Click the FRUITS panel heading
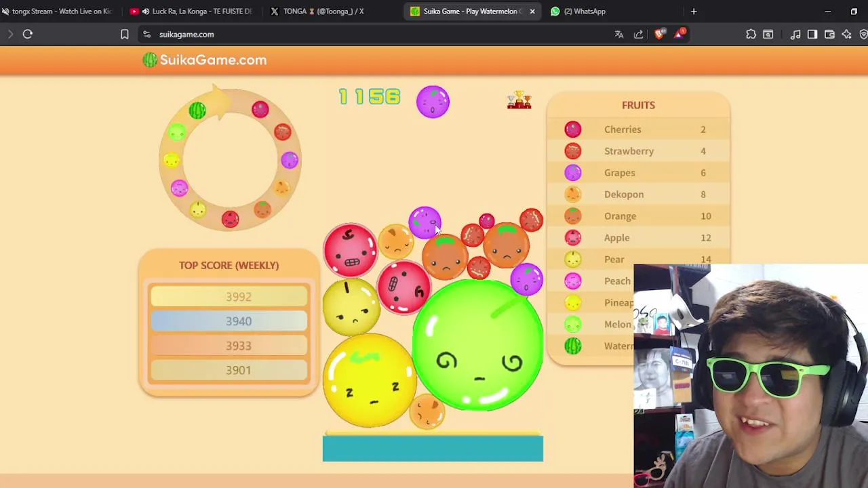The width and height of the screenshot is (868, 488). point(638,105)
